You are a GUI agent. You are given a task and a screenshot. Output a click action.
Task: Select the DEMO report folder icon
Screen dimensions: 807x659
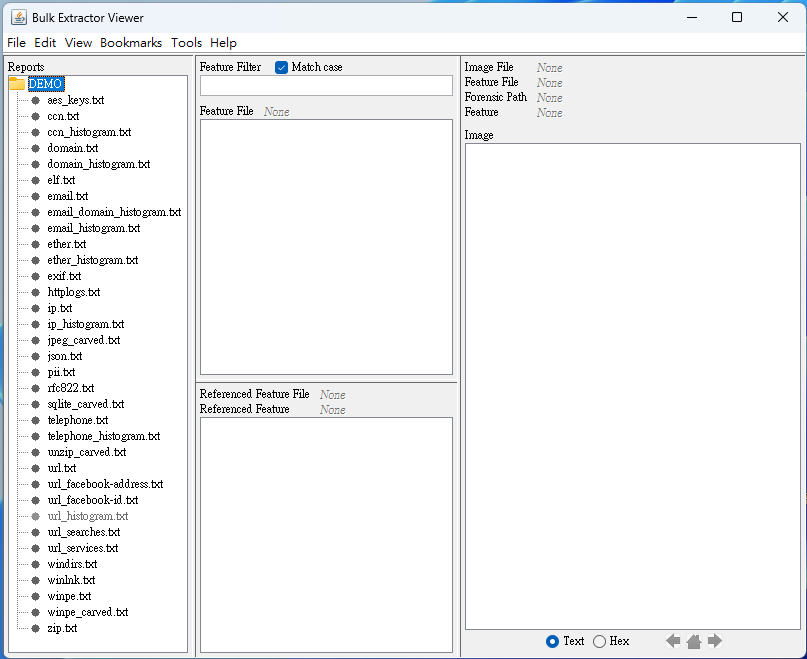pyautogui.click(x=17, y=83)
